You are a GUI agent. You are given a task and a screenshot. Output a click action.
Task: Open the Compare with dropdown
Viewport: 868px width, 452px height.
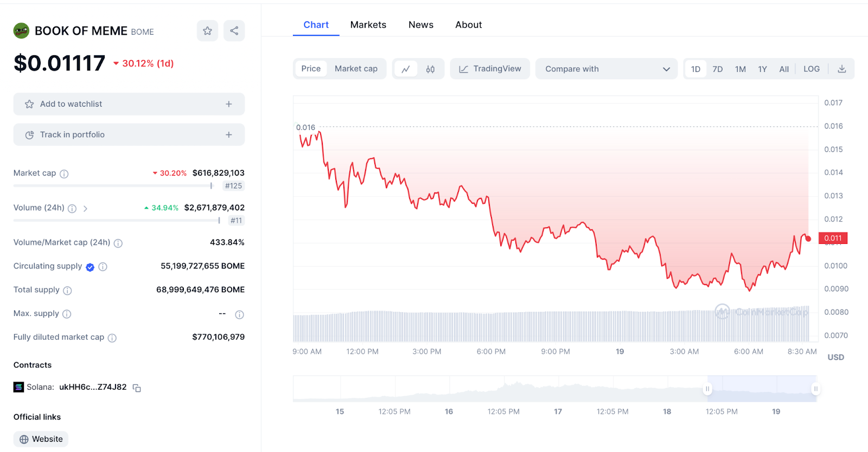[607, 69]
